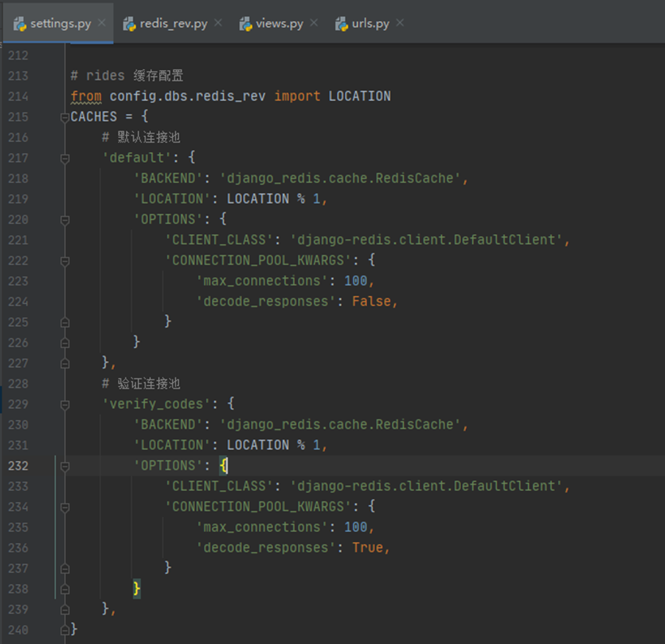
Task: Collapse the CONNECTION_POOL_KWARGS block on line 234
Action: 64,507
